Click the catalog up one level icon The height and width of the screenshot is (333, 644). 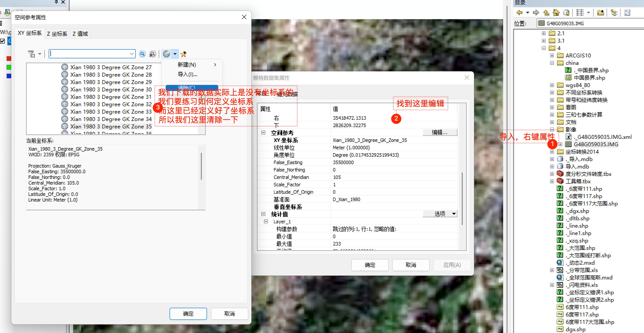(x=546, y=12)
